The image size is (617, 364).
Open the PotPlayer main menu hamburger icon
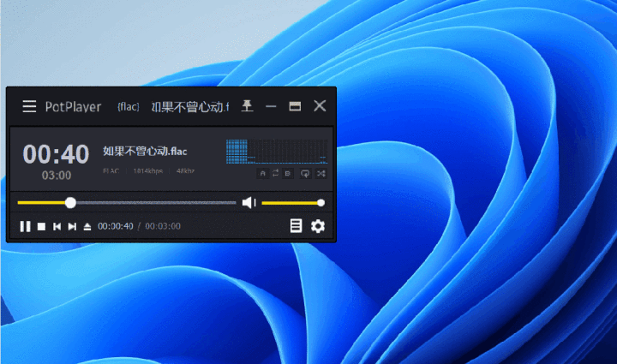tap(29, 106)
